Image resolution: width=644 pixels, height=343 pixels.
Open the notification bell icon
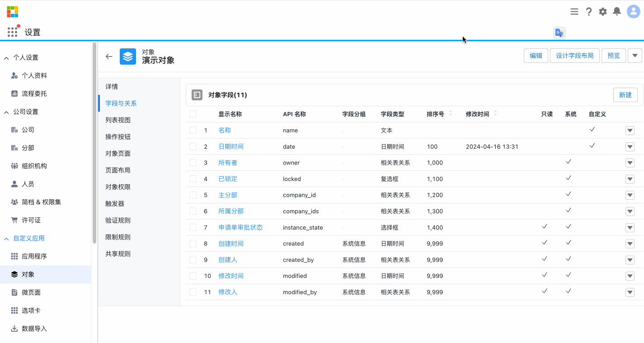click(616, 11)
